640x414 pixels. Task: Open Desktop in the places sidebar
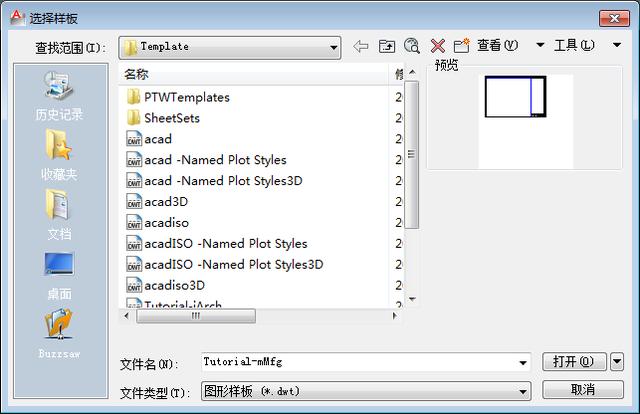pos(59,276)
